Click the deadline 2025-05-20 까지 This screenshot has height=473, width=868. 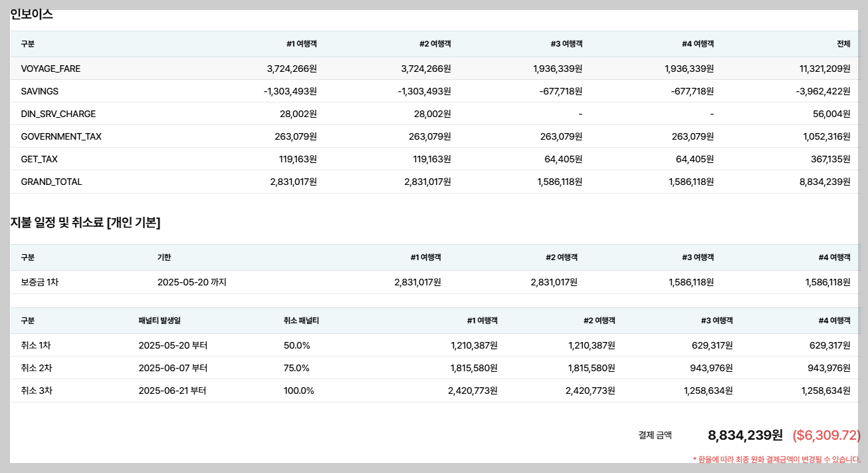click(x=192, y=282)
